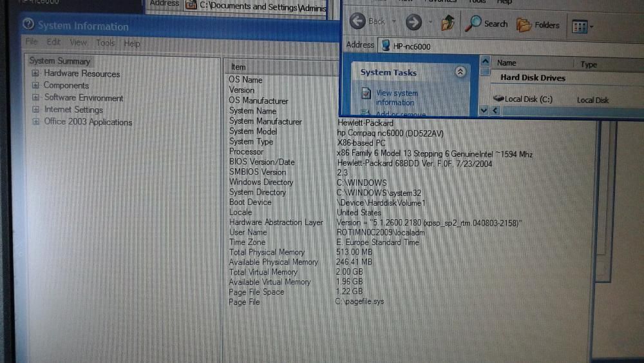
Task: Select the Processor row
Action: [x=246, y=152]
